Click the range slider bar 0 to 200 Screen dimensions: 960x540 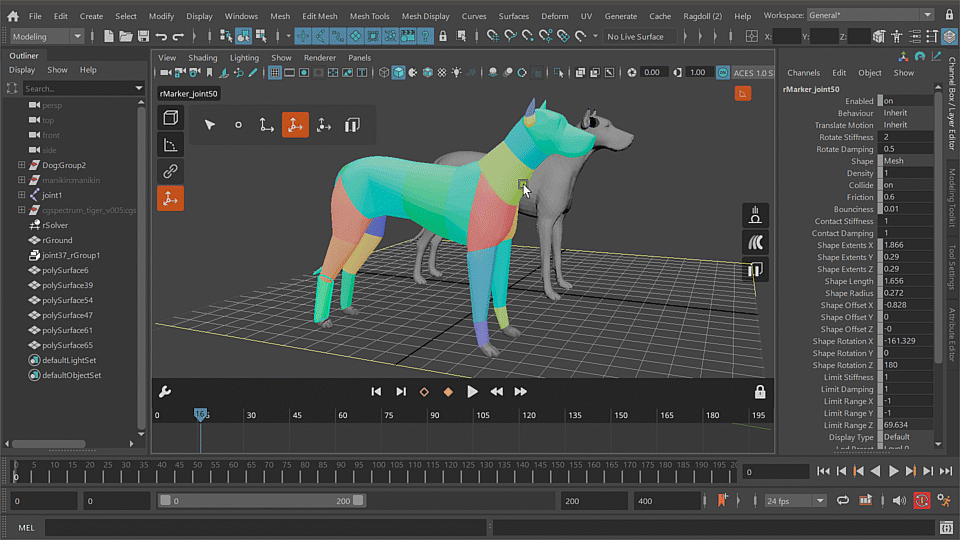(x=261, y=501)
